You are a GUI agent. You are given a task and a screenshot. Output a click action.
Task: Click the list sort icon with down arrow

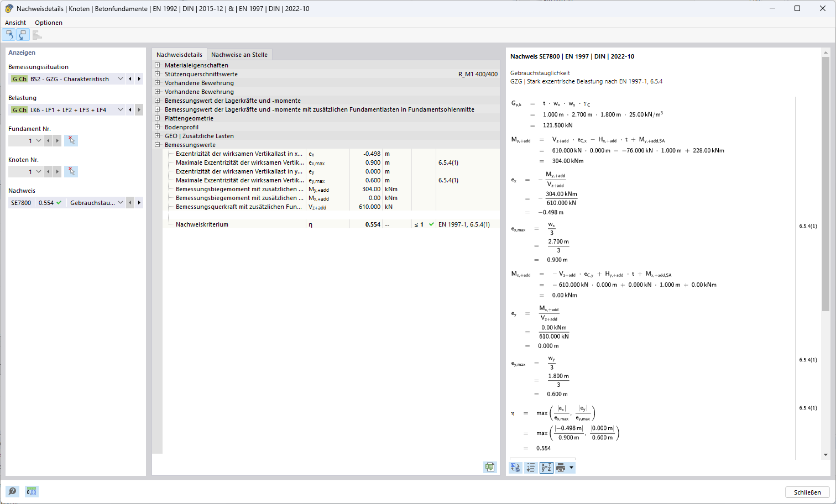pyautogui.click(x=531, y=468)
